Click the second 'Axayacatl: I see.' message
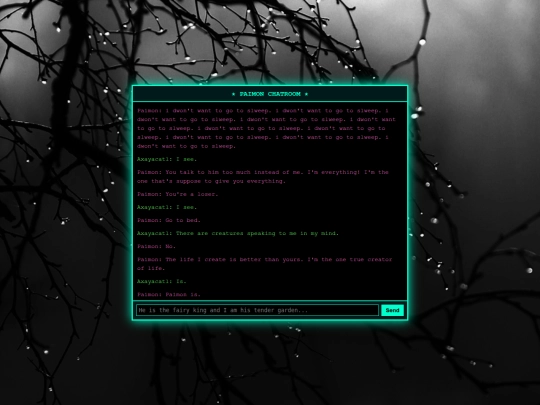 [x=167, y=207]
